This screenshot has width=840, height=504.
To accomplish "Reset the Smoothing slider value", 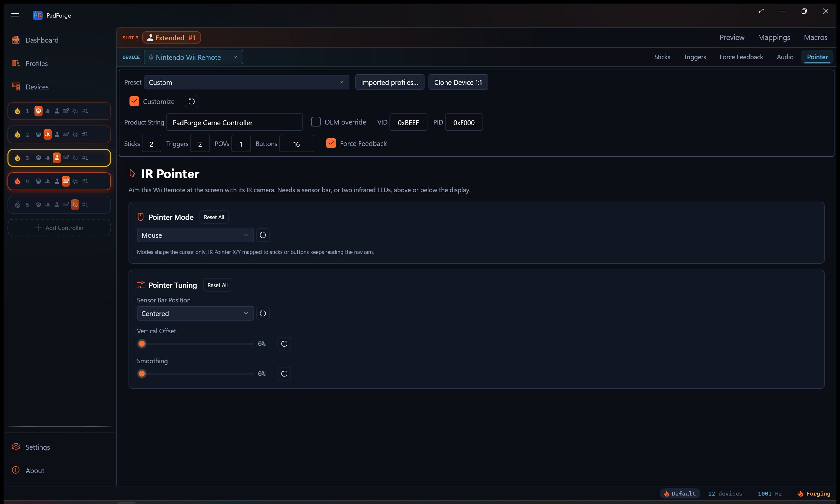I will pos(284,374).
